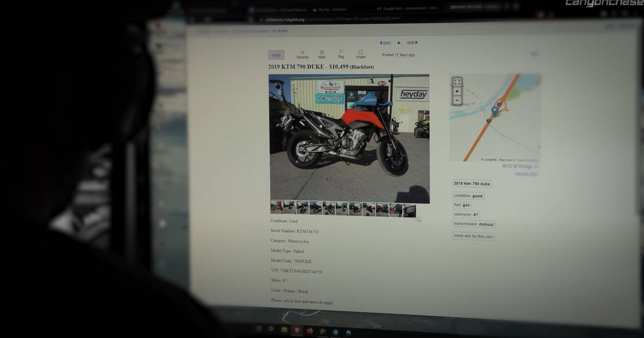Screen dimensions: 644x338
Task: Open the share icon for this listing
Action: [361, 52]
